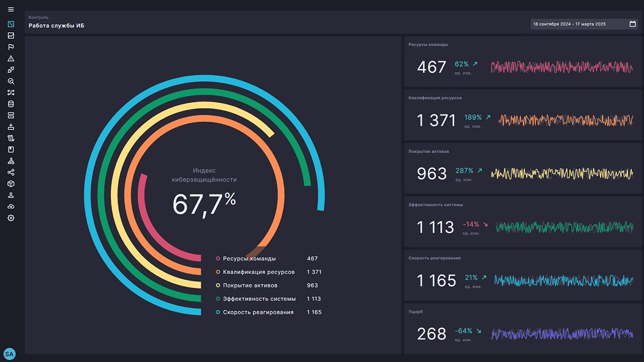644x362 pixels.
Task: Open the hamburger menu in the sidebar
Action: tap(10, 10)
